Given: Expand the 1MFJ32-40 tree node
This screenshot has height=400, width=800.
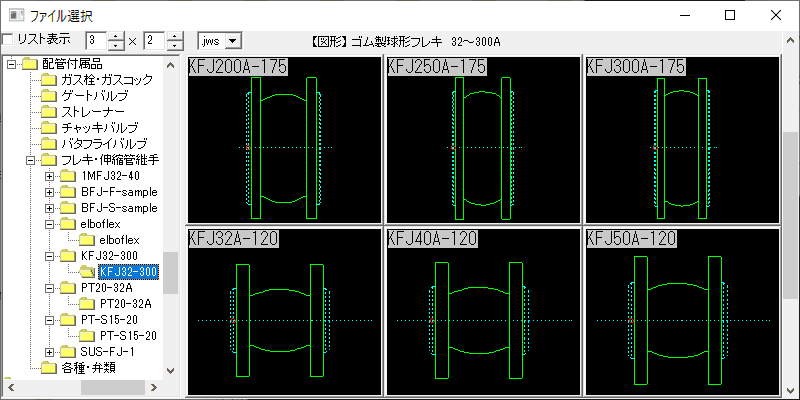Looking at the screenshot, I should 50,176.
